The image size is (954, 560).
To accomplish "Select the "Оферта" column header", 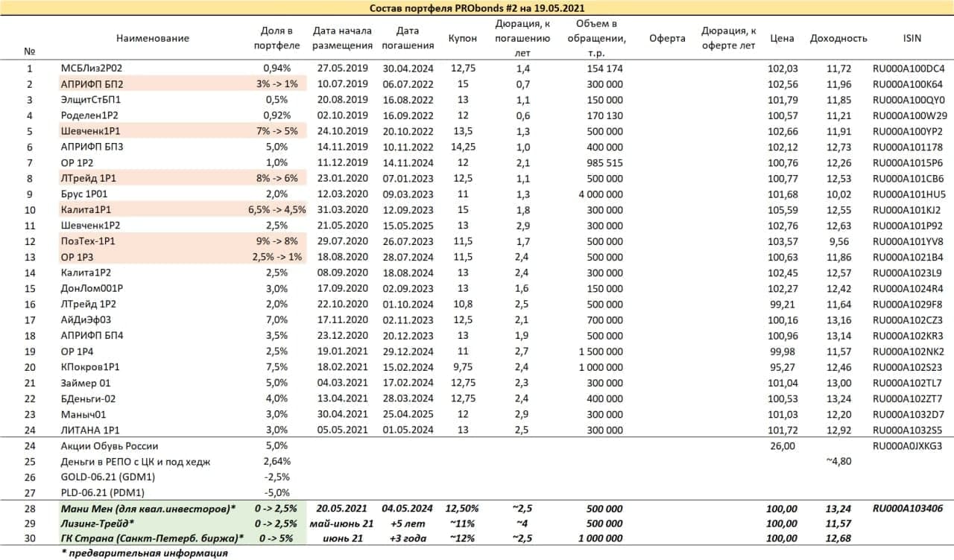I will (667, 38).
